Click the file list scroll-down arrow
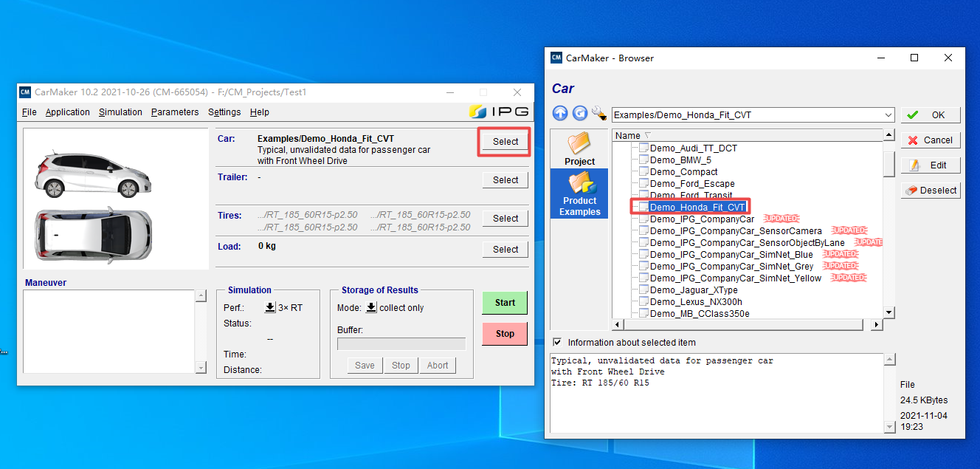Image resolution: width=980 pixels, height=469 pixels. pos(889,312)
